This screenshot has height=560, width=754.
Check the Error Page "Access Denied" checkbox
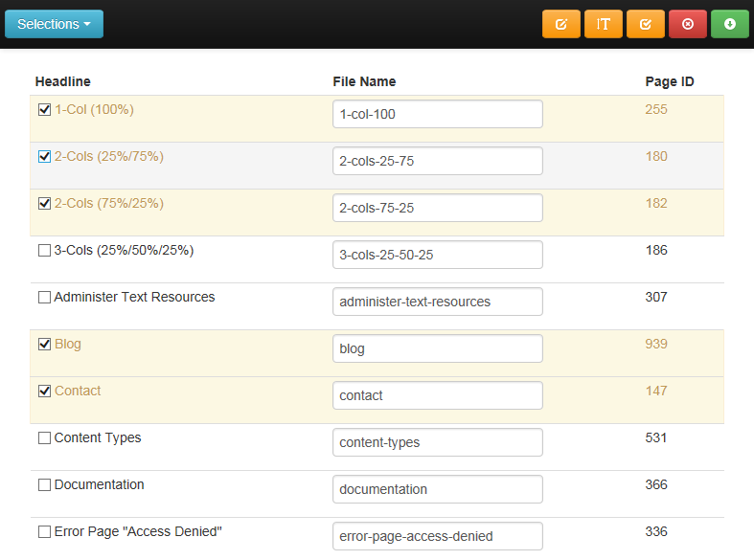click(44, 531)
